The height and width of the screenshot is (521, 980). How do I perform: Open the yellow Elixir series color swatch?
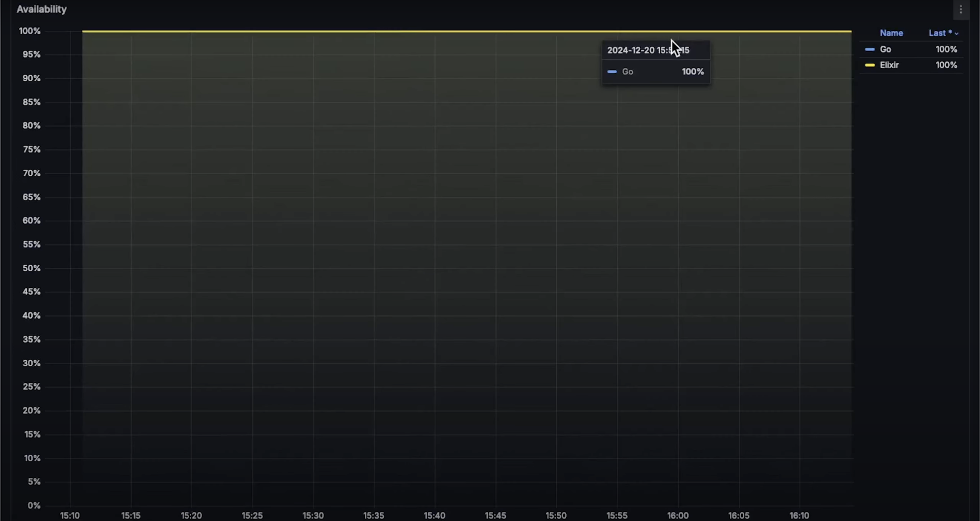click(870, 65)
